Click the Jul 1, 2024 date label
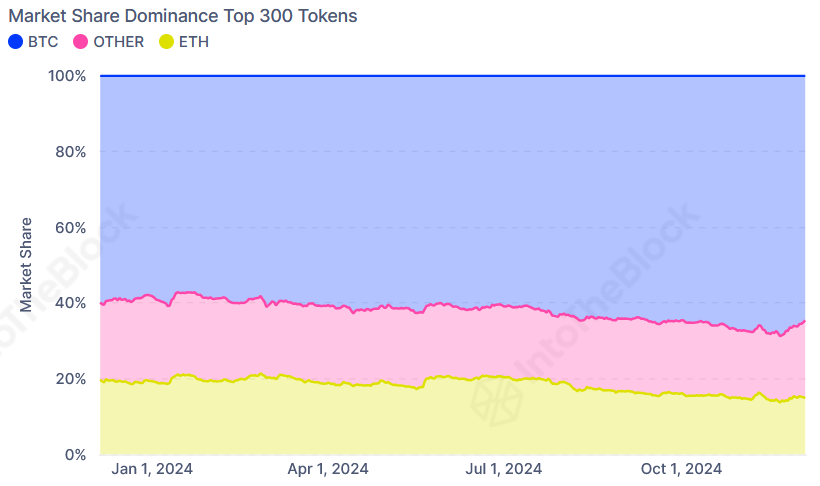Image resolution: width=820 pixels, height=486 pixels. pyautogui.click(x=503, y=469)
